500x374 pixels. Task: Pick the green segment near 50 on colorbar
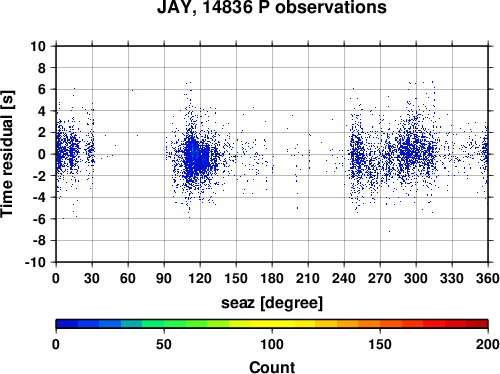click(164, 324)
